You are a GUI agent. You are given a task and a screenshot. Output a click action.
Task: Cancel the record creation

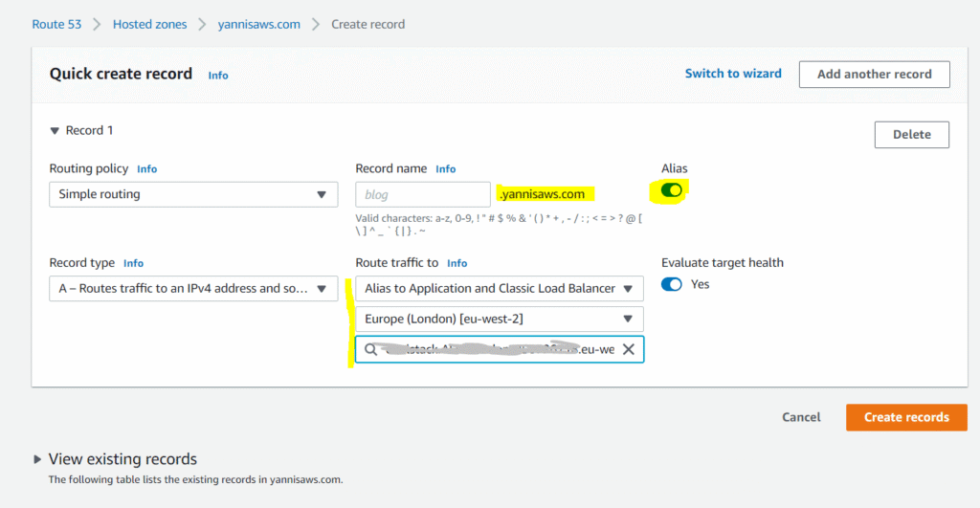801,417
